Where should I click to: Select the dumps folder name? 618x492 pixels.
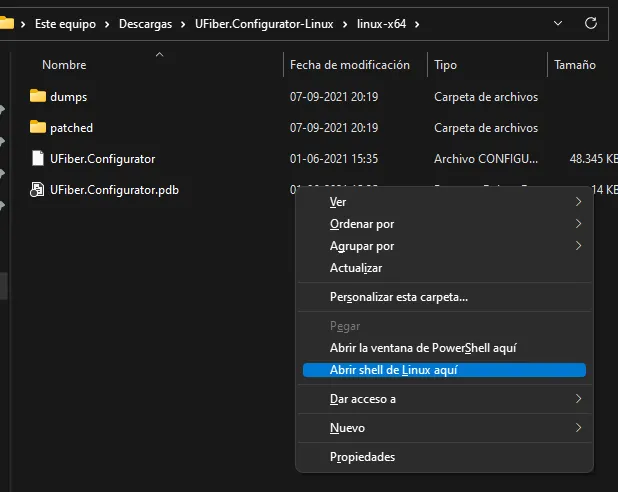[x=69, y=97]
